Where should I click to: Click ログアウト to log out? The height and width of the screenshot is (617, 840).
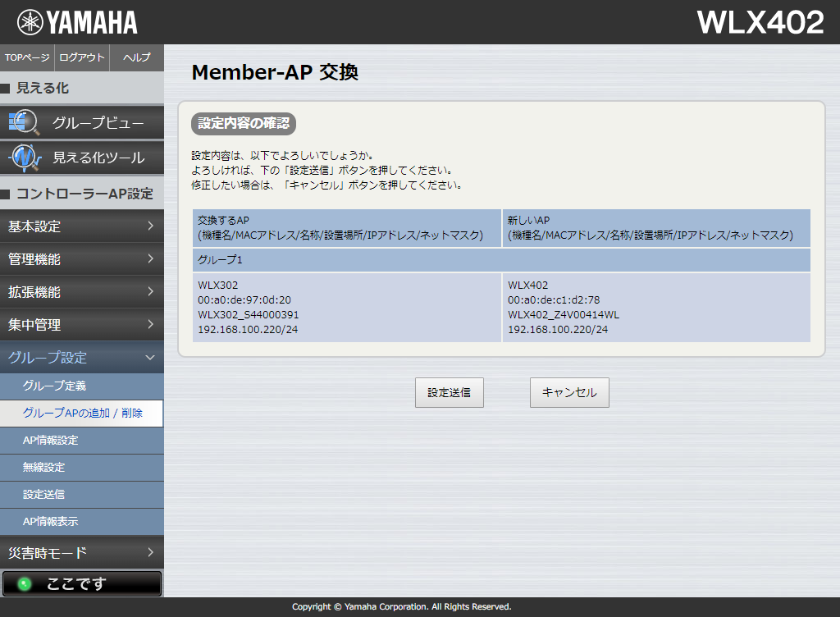click(82, 57)
